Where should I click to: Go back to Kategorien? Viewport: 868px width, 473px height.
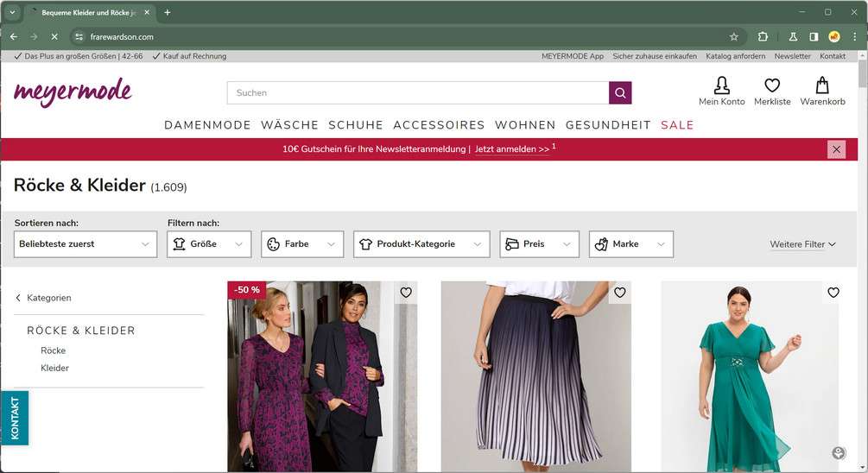click(43, 298)
